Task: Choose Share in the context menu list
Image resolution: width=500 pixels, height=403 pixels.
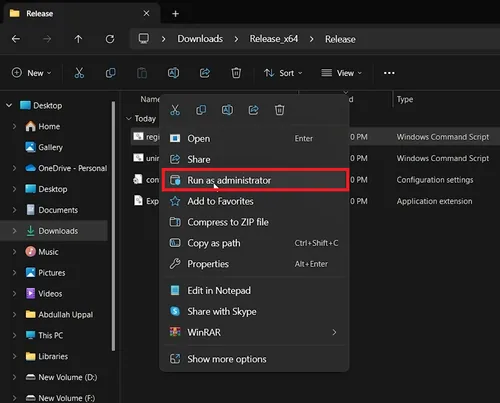Action: 254,159
